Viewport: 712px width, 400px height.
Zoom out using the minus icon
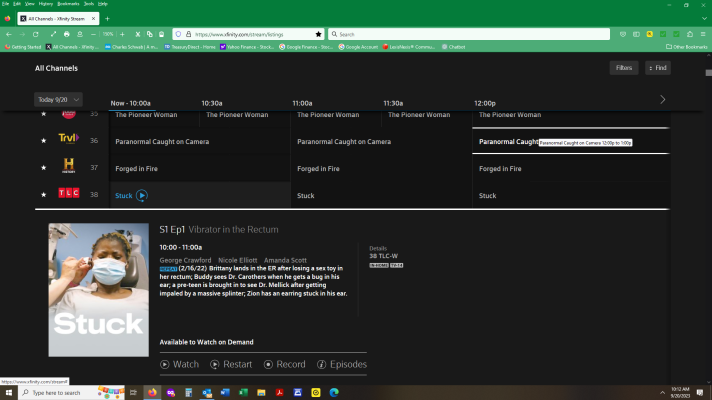93,34
